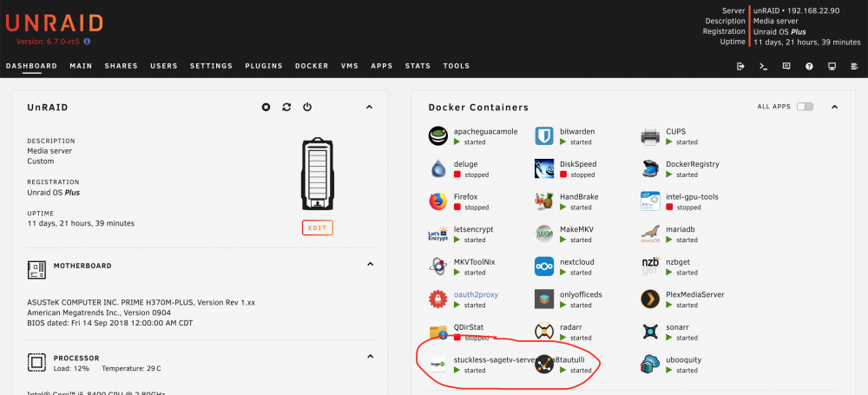The image size is (868, 395).
Task: Open the Plugins menu tab
Action: pos(264,66)
